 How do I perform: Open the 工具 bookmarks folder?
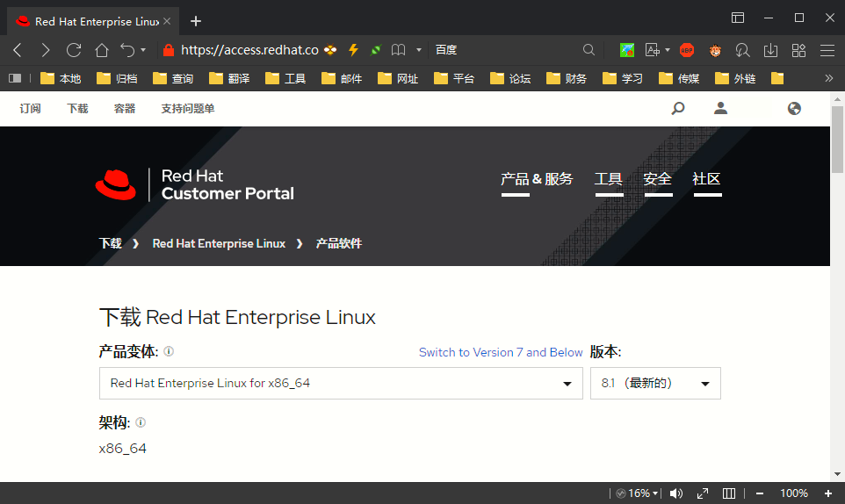coord(285,79)
